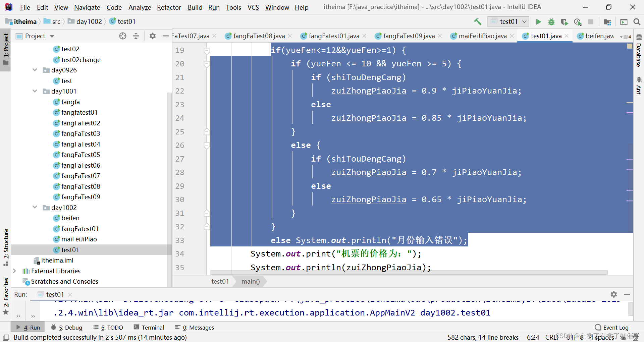Open the Run console settings gear
Viewport: 644px width, 342px height.
point(614,294)
